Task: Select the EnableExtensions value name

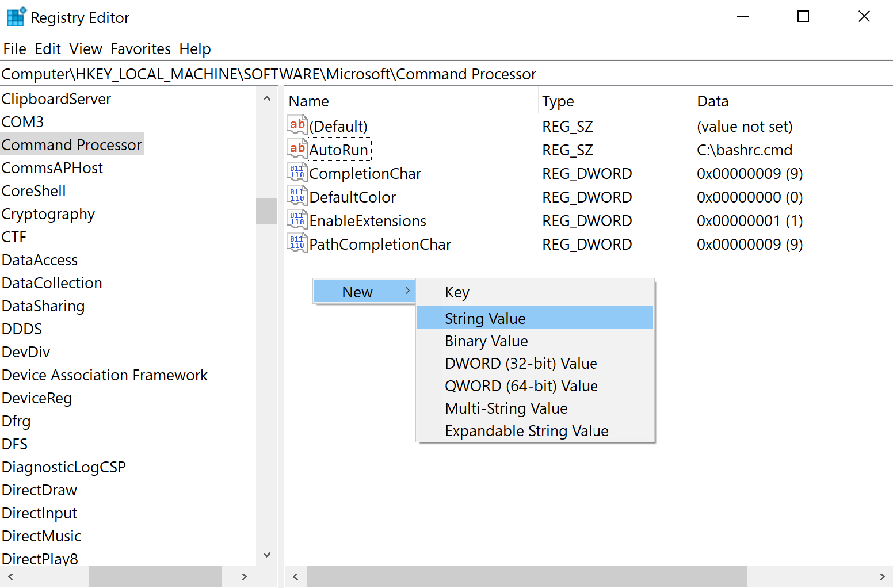Action: (368, 220)
